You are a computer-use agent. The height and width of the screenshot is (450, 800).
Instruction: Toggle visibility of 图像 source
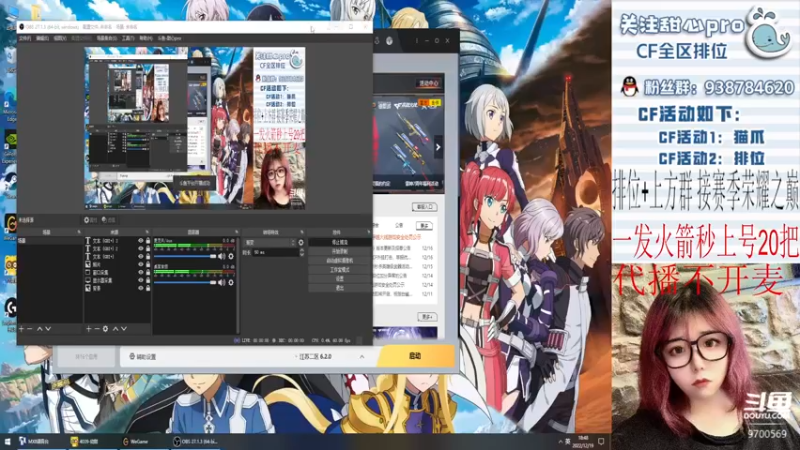click(141, 264)
